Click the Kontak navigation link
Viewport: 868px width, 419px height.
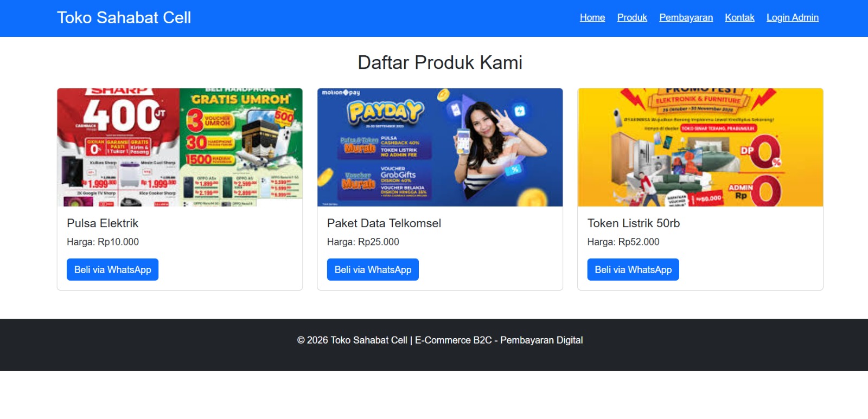tap(739, 17)
